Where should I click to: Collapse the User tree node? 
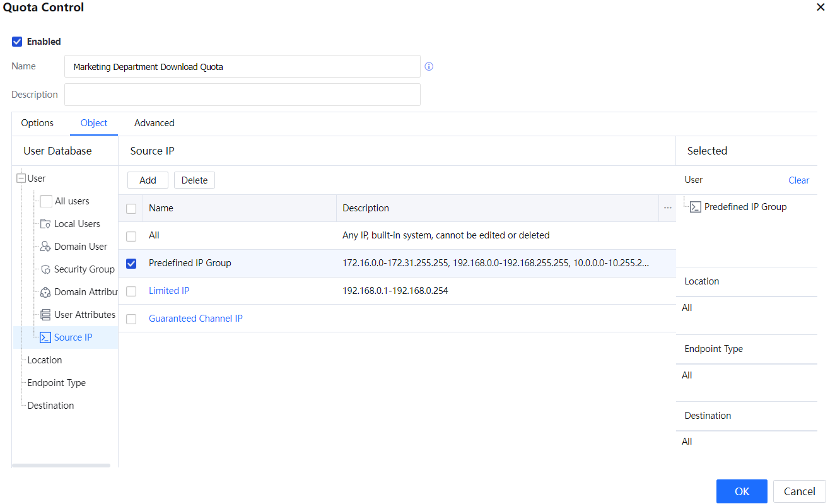pyautogui.click(x=21, y=179)
